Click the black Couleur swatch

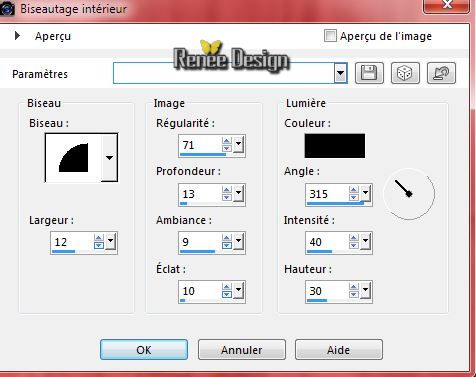coord(335,146)
